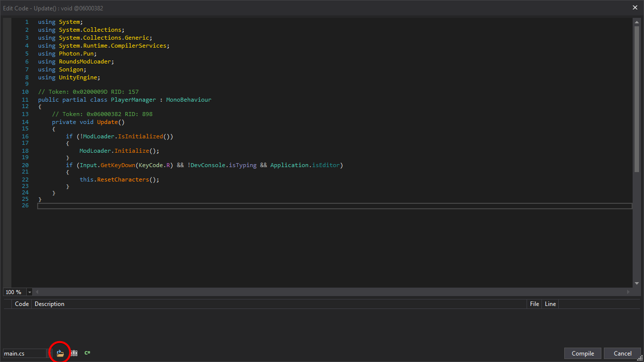Browse for a code file using folder icon
Image resolution: width=644 pixels, height=362 pixels.
pyautogui.click(x=59, y=353)
